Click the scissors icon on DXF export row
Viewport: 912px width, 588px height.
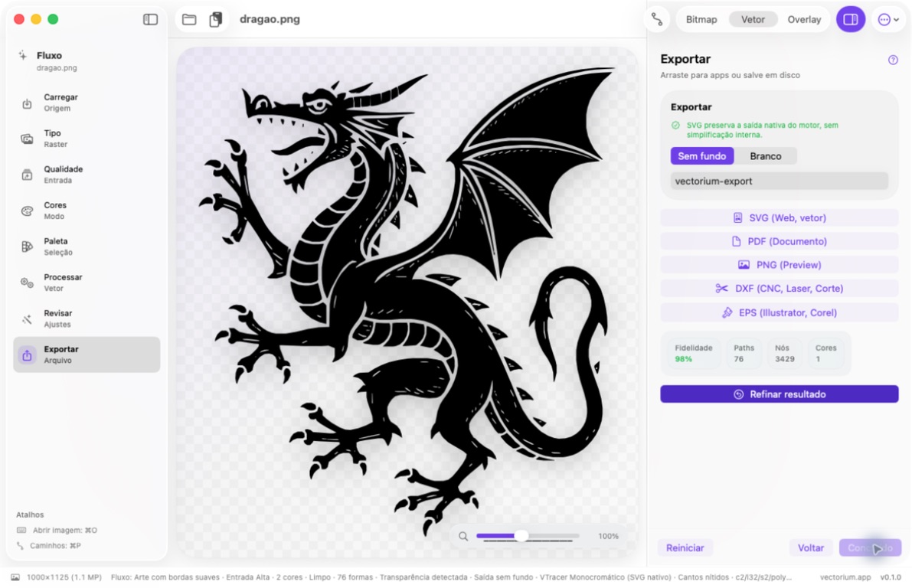[x=722, y=289]
